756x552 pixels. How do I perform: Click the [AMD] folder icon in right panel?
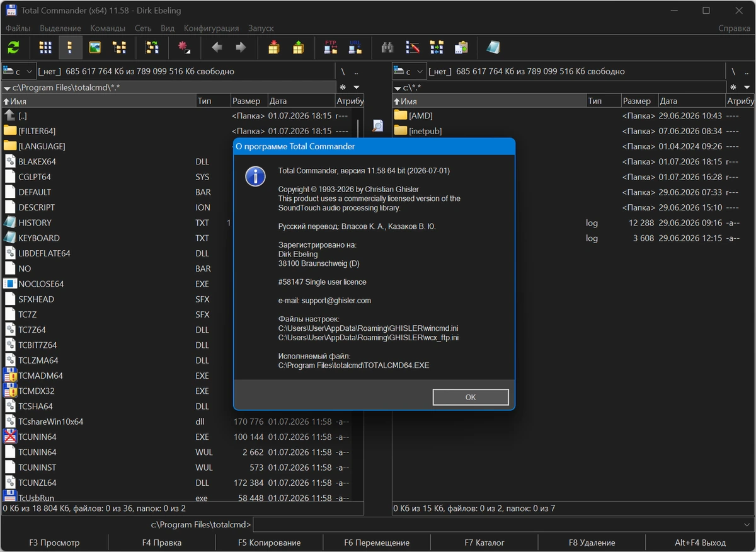(401, 115)
